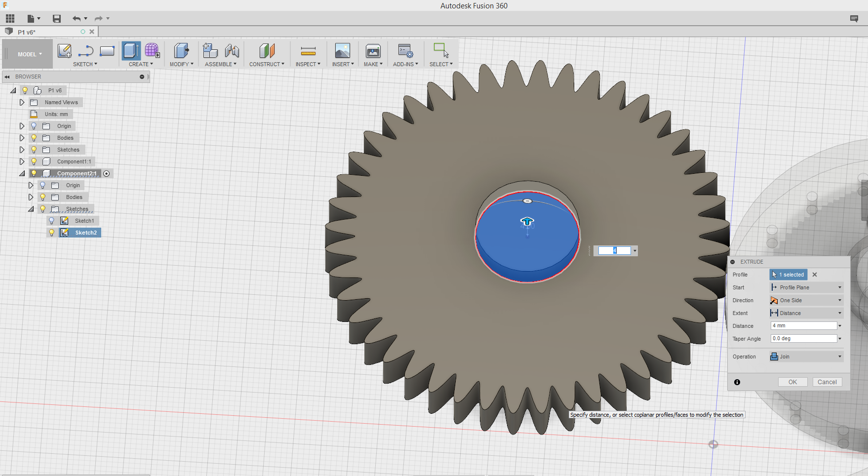This screenshot has width=868, height=476.
Task: Open the comments icon at top right
Action: 854,19
